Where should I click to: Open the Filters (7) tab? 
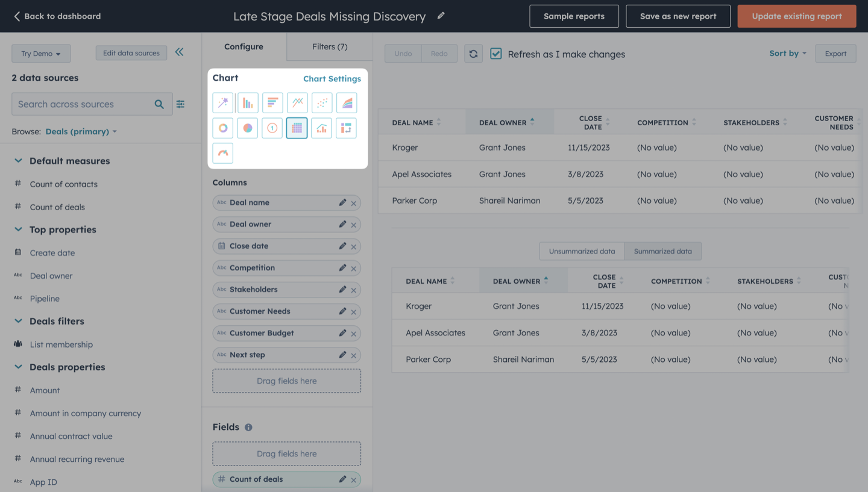tap(330, 46)
